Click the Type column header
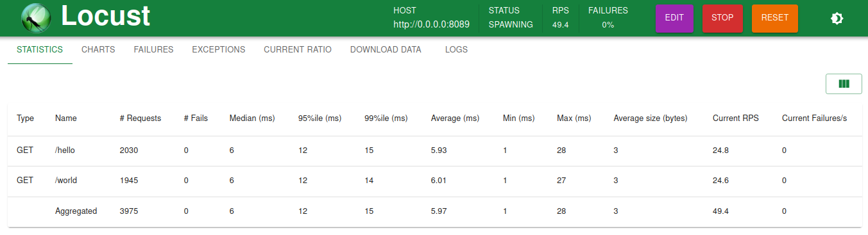The width and height of the screenshot is (868, 235). click(25, 118)
